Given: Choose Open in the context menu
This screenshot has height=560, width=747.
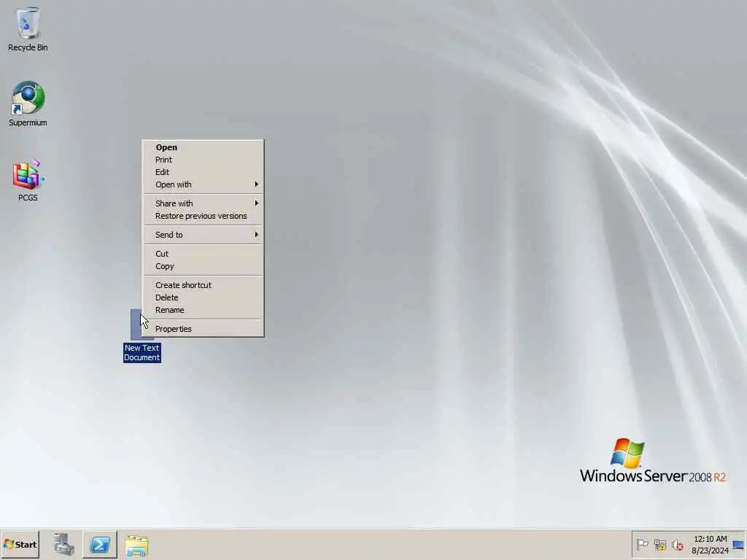Looking at the screenshot, I should click(x=203, y=147).
